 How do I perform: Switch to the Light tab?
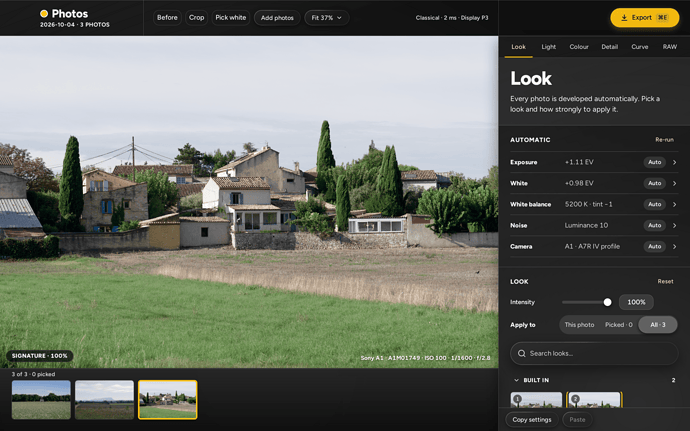548,47
